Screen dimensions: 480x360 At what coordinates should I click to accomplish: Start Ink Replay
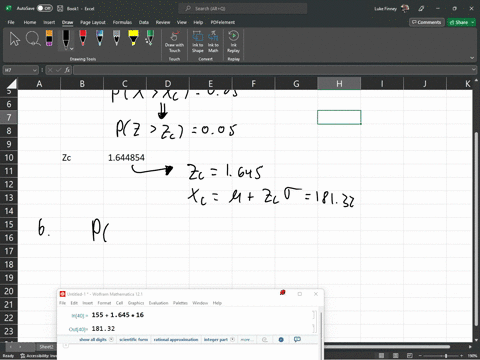(233, 42)
